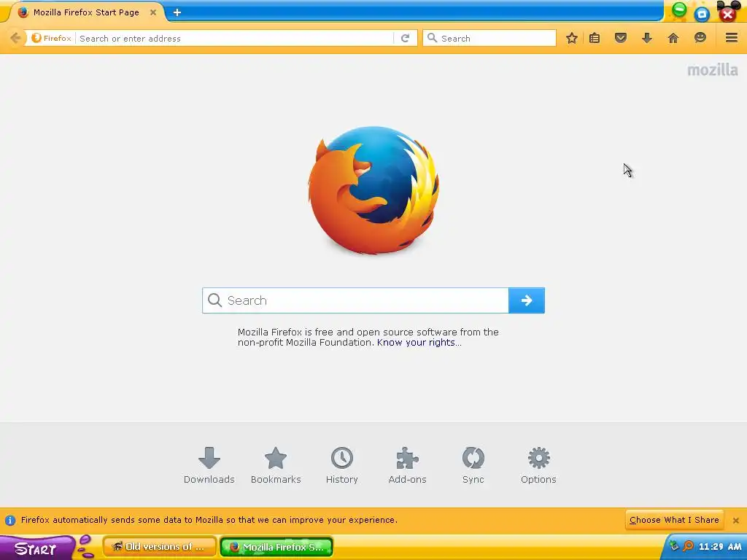Select Mozilla Firefox taskbar button
747x560 pixels.
point(276,547)
